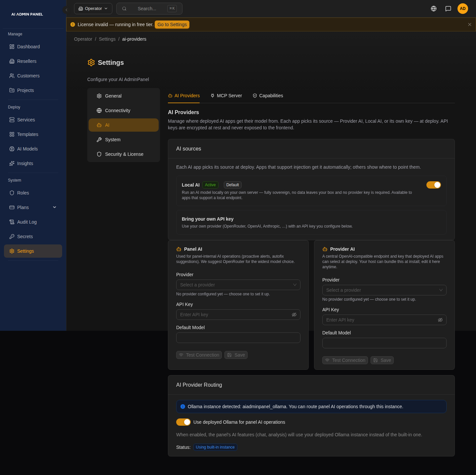
Task: Click the Go to Settings button
Action: [172, 24]
